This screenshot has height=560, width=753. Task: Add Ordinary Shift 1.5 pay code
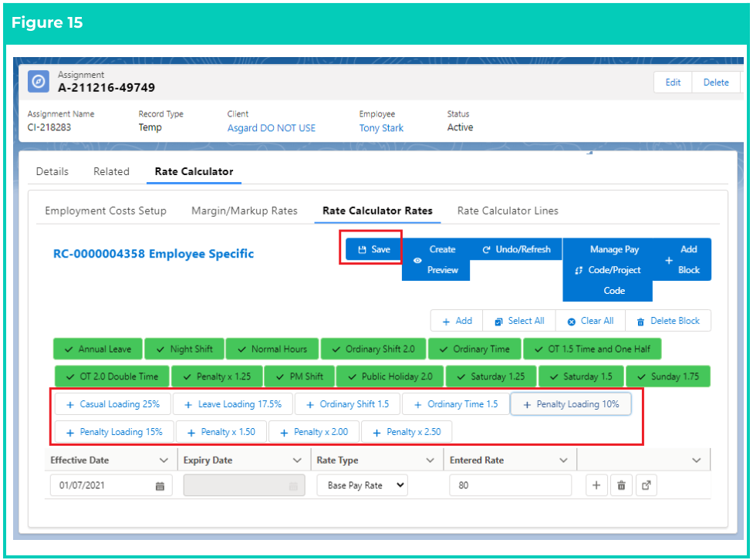[347, 404]
